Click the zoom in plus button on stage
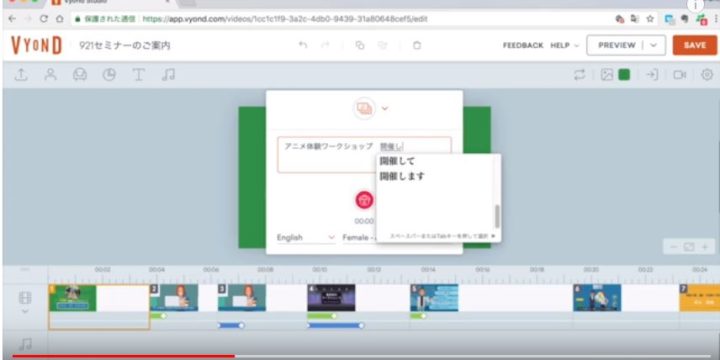Viewport: 720px width, 360px height. point(704,247)
